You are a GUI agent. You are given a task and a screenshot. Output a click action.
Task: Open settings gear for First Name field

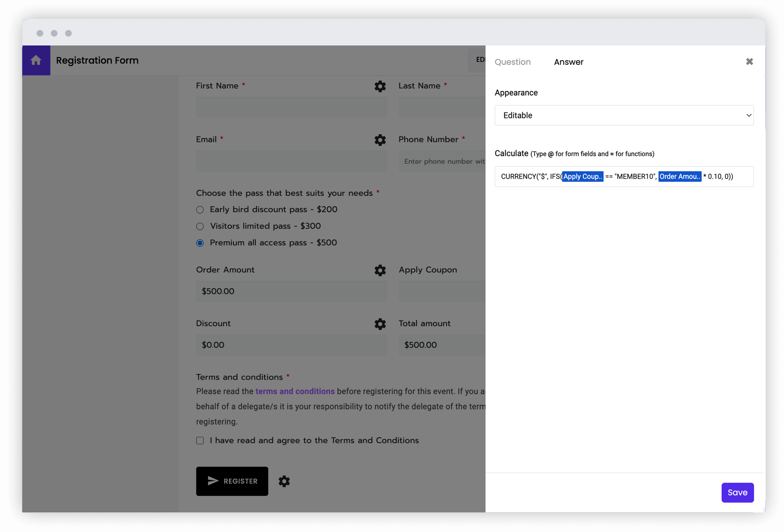click(x=380, y=86)
